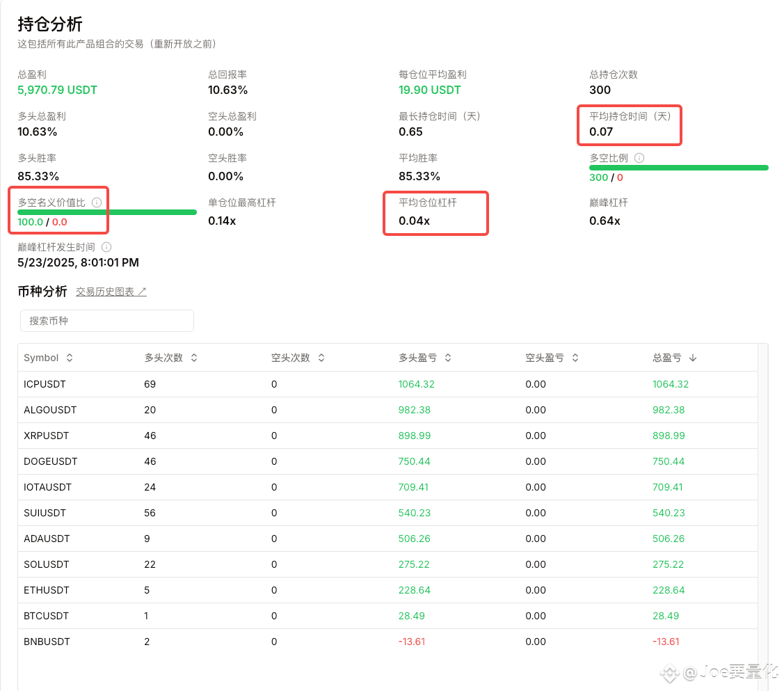Screen dimensions: 784x691
Task: Sort by 多头次数 column arrows
Action: coord(194,358)
